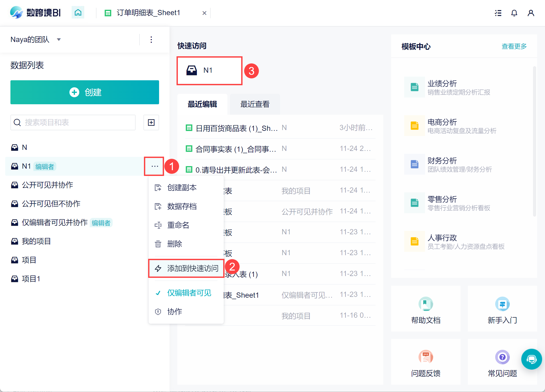Switch to 最近查看 tab

(x=255, y=104)
